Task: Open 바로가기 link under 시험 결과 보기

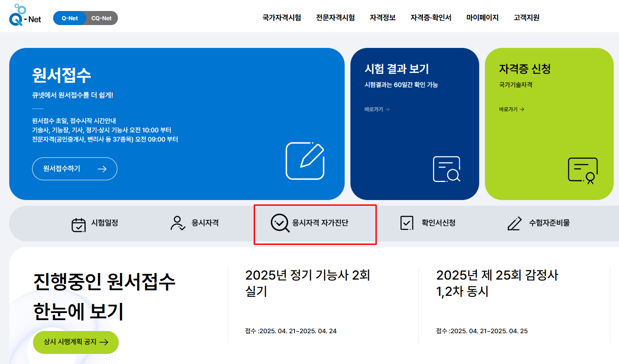Action: 377,109
